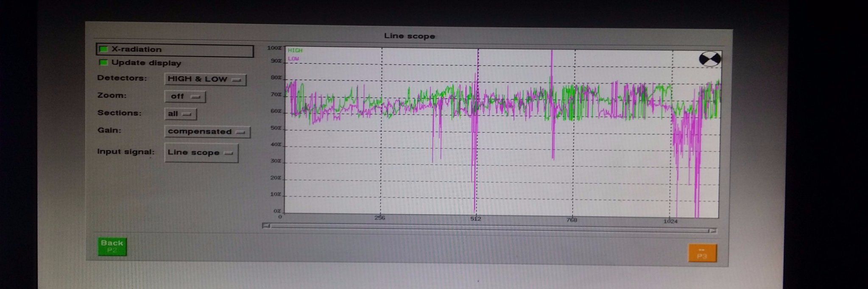Click the right arrow of the chart scrollbar
This screenshot has width=868, height=289.
click(x=712, y=231)
